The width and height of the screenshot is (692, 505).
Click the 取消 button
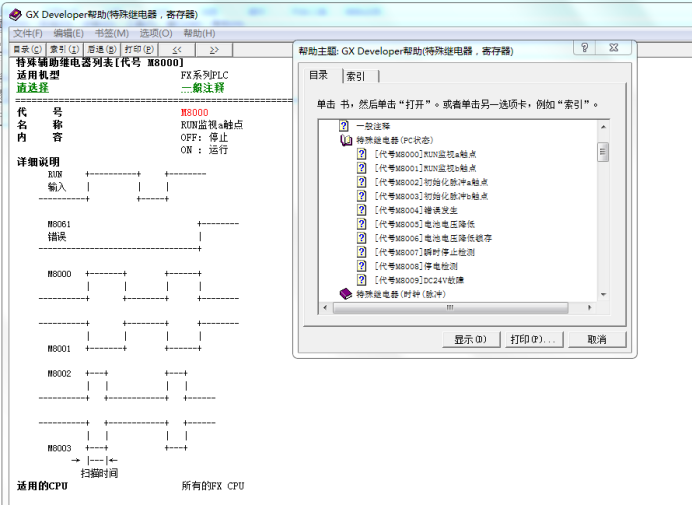(597, 339)
